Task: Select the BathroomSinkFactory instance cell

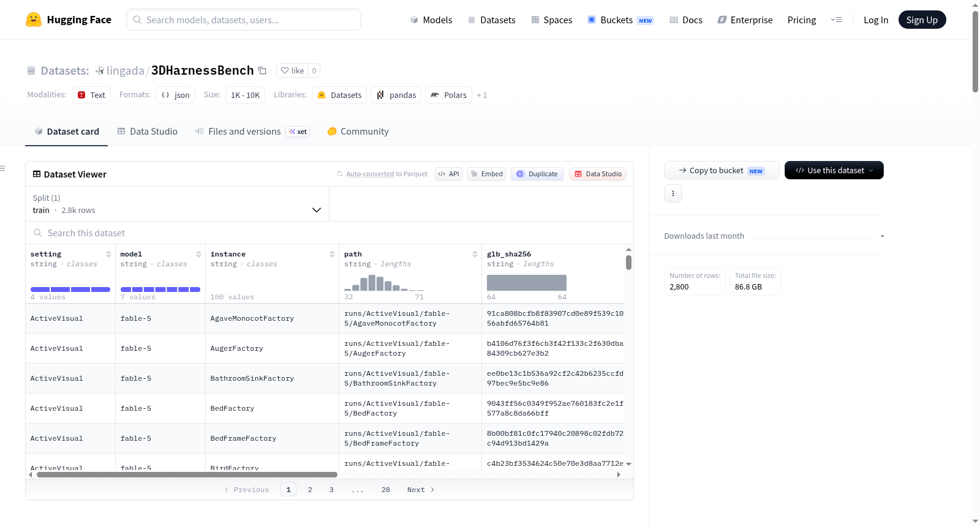Action: click(x=273, y=378)
